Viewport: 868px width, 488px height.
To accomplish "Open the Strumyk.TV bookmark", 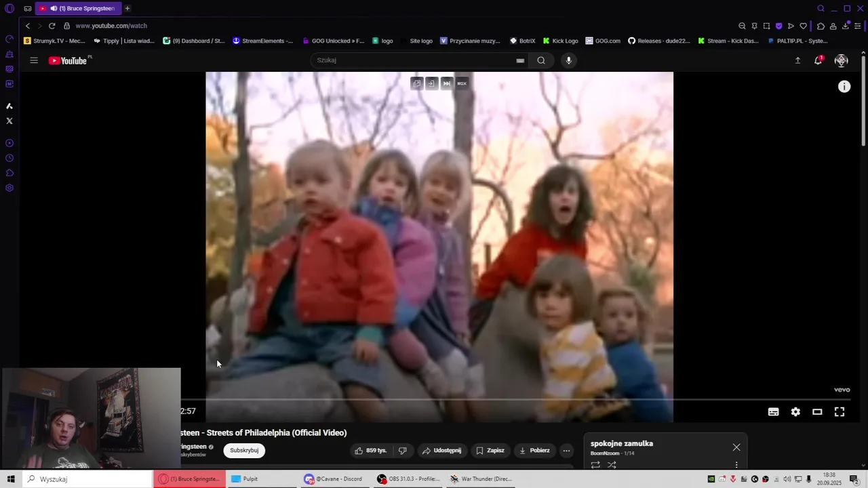I will [54, 41].
